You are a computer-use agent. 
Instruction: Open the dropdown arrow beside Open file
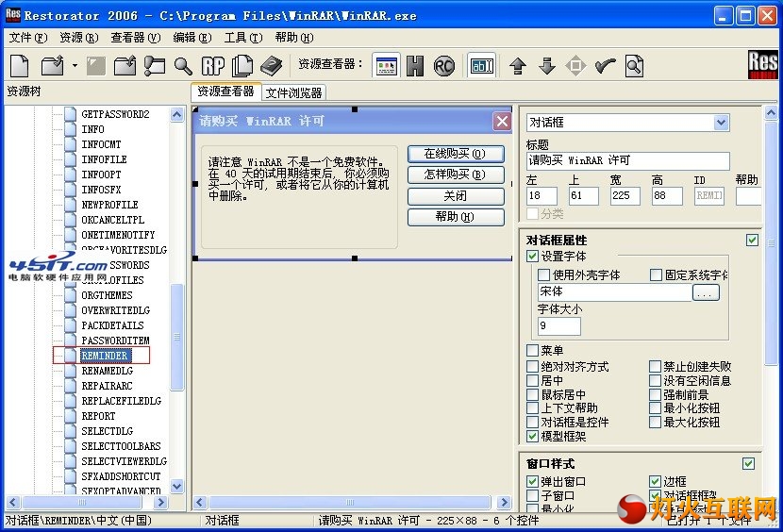[x=75, y=65]
